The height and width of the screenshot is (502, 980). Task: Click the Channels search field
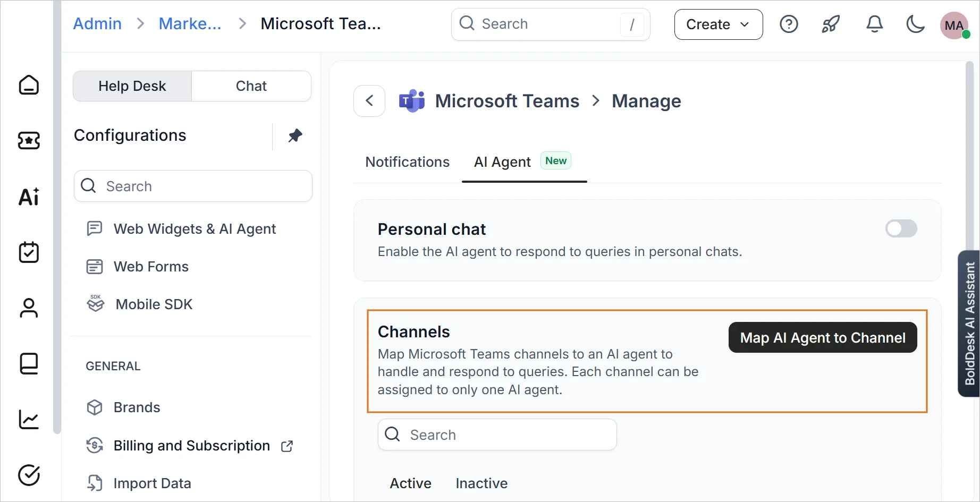click(497, 435)
